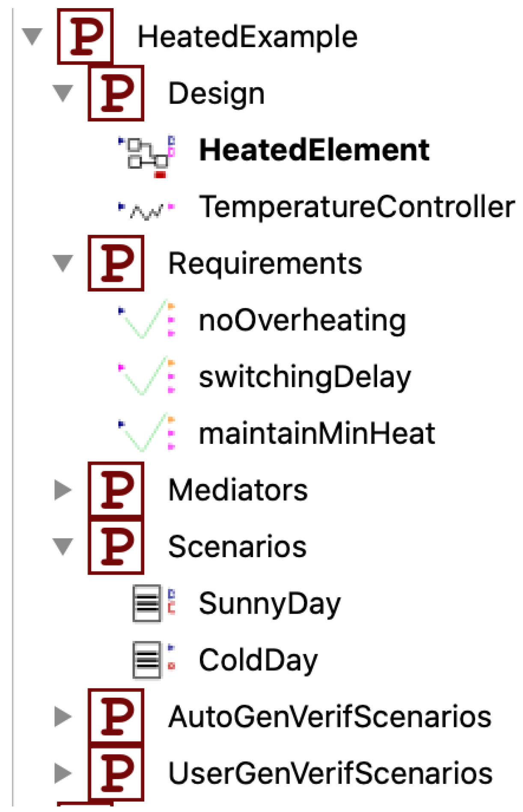Image resolution: width=523 pixels, height=812 pixels.
Task: Click the Design package P icon
Action: click(116, 94)
